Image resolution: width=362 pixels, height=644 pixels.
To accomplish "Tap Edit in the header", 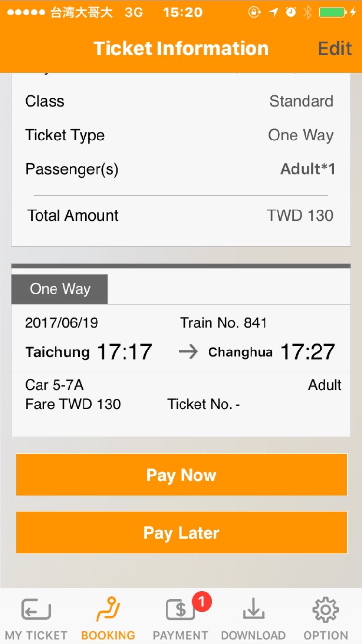I will point(334,48).
